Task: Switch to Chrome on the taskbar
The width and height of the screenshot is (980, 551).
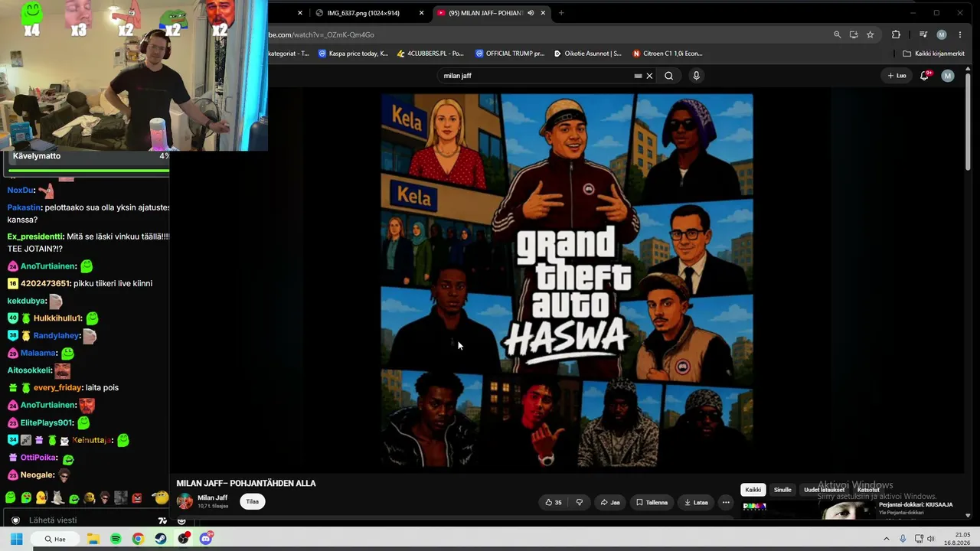Action: click(138, 539)
